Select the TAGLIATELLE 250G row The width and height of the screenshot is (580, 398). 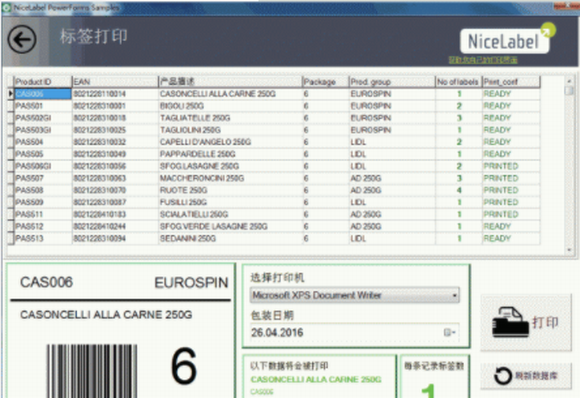(x=274, y=118)
